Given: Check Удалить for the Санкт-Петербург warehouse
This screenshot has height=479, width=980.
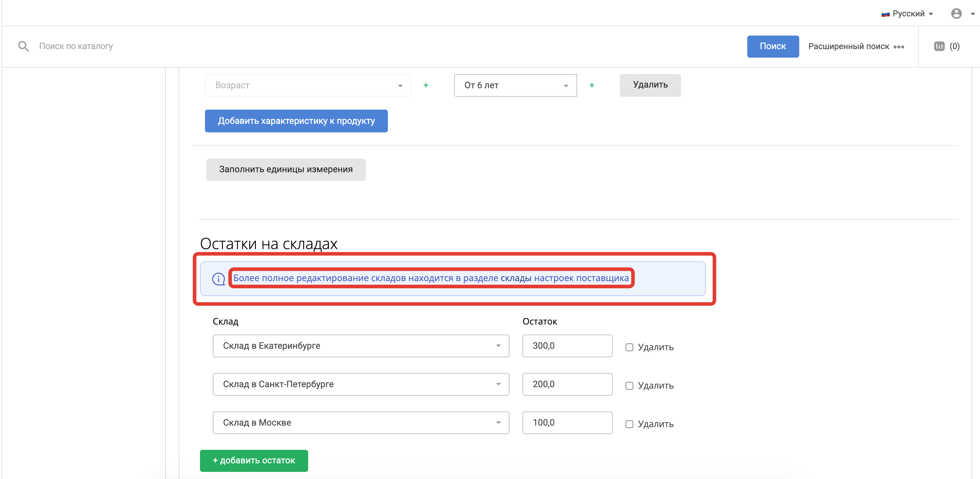Looking at the screenshot, I should (629, 385).
